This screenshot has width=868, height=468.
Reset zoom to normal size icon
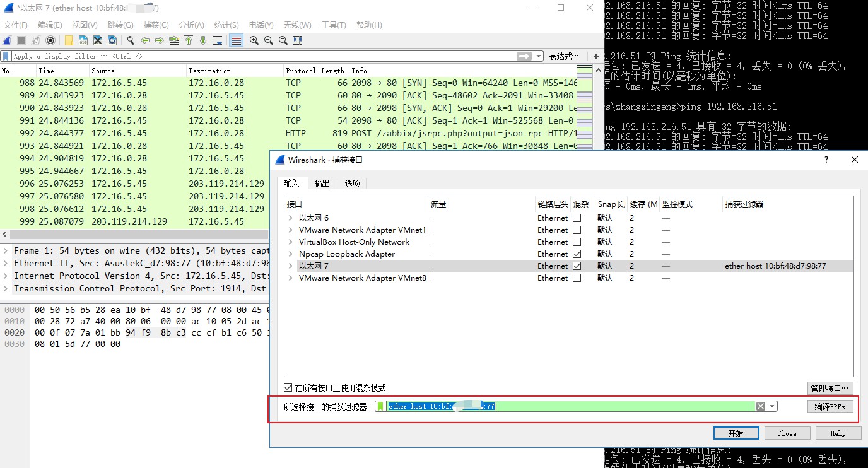(283, 40)
